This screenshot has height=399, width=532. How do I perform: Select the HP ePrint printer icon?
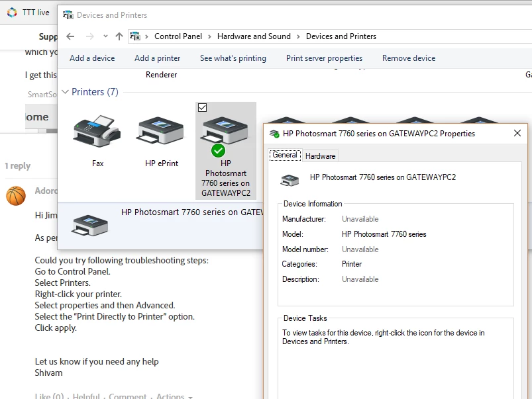[x=160, y=130]
